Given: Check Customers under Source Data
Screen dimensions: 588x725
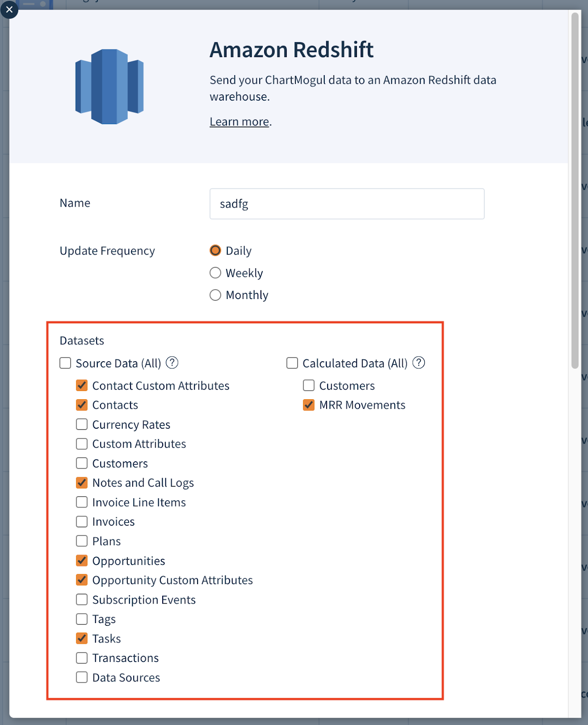Looking at the screenshot, I should (x=82, y=463).
